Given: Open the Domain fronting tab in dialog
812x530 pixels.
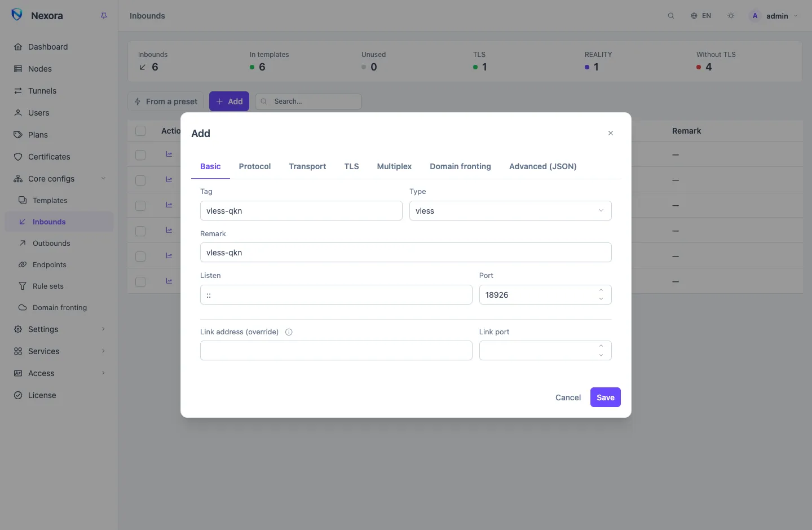Looking at the screenshot, I should pos(461,166).
